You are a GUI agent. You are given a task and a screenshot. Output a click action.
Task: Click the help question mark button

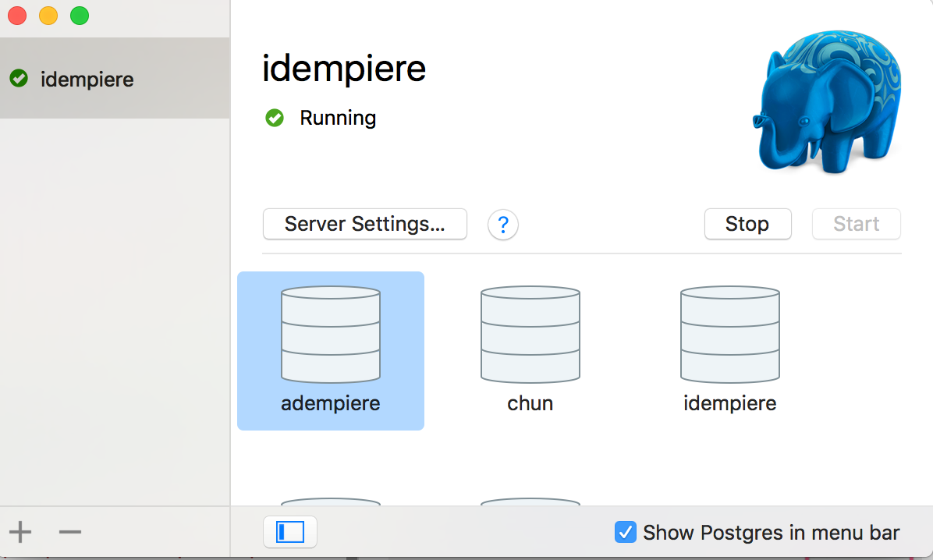pos(503,225)
